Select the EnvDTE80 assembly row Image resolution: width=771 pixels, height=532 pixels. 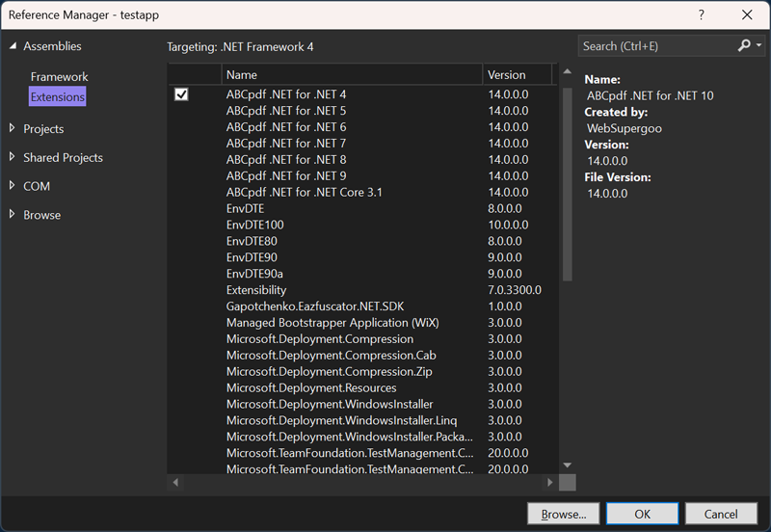(x=362, y=241)
